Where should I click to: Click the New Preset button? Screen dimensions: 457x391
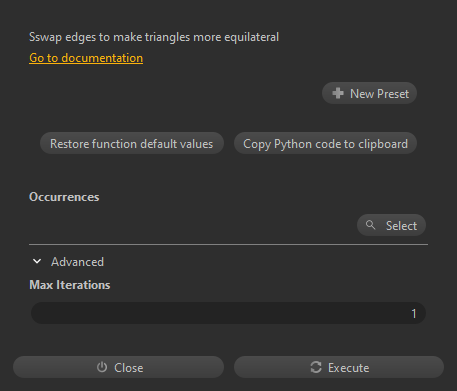coord(369,93)
